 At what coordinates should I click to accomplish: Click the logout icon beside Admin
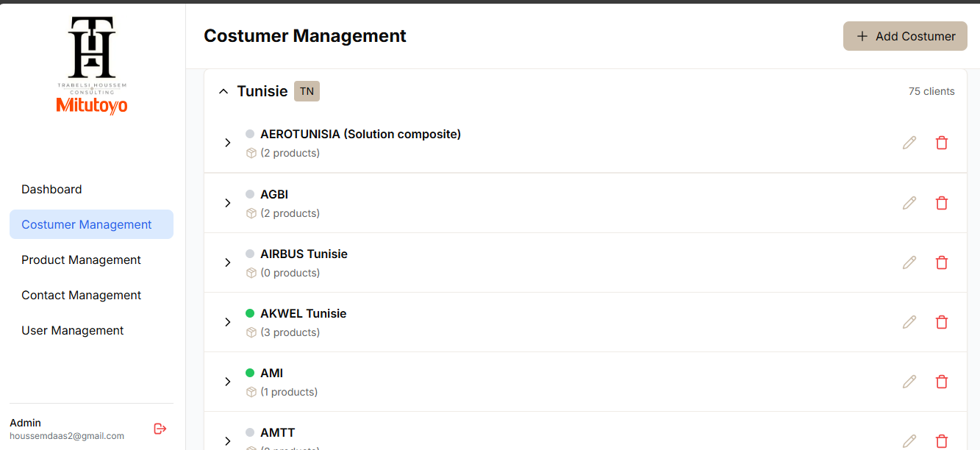160,429
